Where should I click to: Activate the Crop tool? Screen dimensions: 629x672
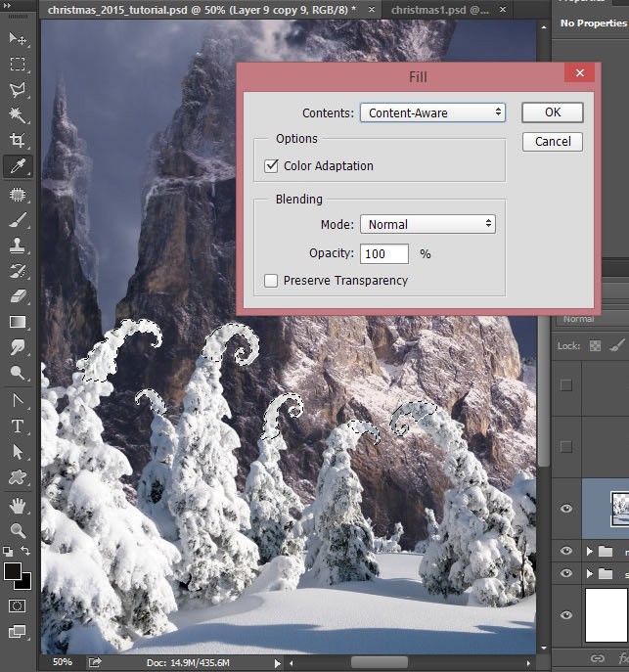(x=18, y=141)
